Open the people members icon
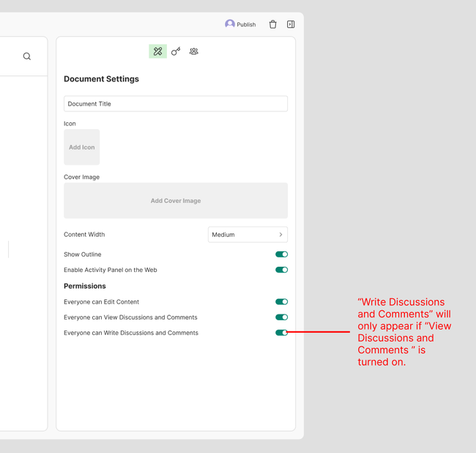This screenshot has width=476, height=453. click(193, 51)
